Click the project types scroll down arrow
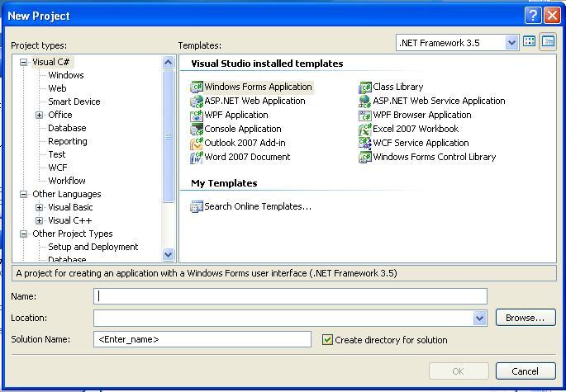This screenshot has width=566, height=392. [x=168, y=255]
